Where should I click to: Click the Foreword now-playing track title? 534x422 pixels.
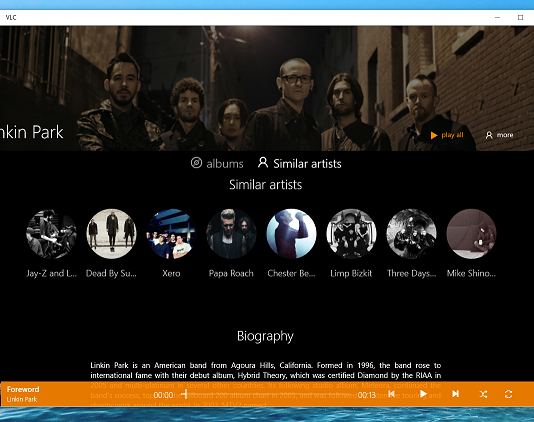(23, 389)
